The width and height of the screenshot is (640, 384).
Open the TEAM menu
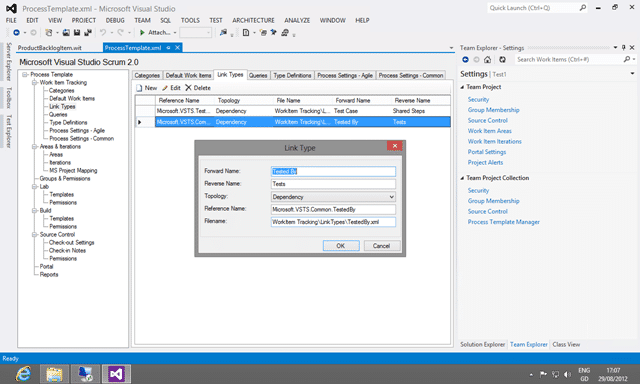tap(142, 20)
